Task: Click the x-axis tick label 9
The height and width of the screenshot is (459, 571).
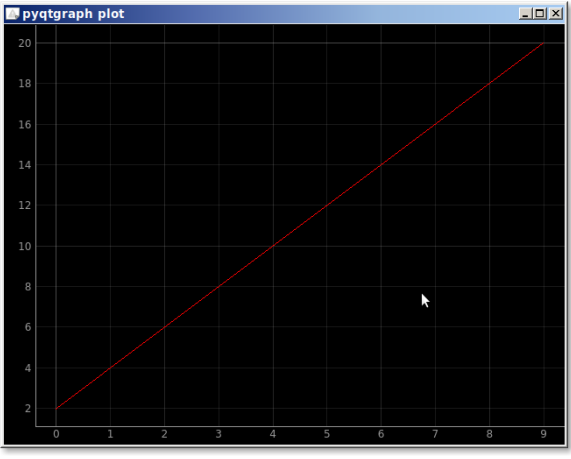Action: click(x=543, y=434)
